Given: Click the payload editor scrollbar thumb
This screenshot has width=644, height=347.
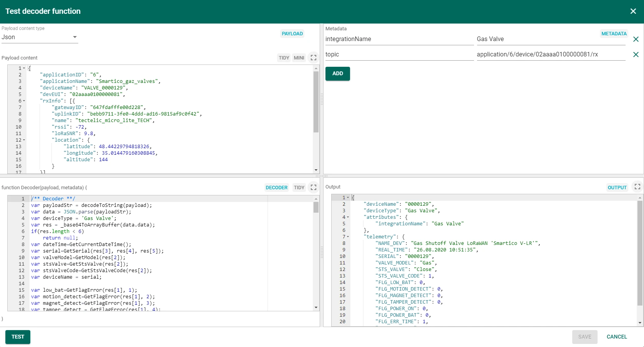Looking at the screenshot, I should coord(316,102).
